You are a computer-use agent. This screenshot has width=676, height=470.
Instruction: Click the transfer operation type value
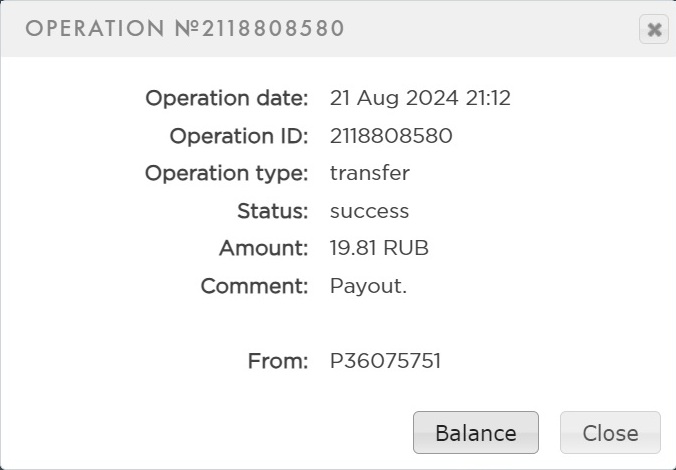tap(369, 173)
